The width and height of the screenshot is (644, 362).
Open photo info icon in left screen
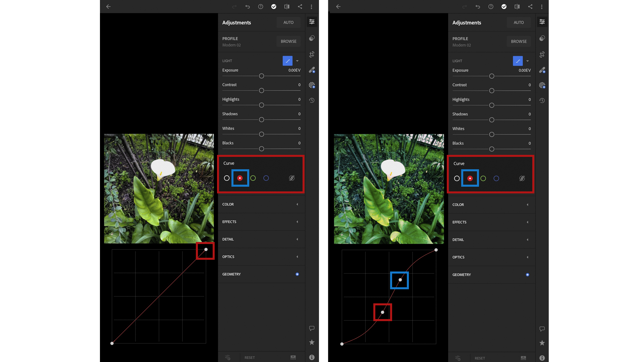[x=312, y=357]
